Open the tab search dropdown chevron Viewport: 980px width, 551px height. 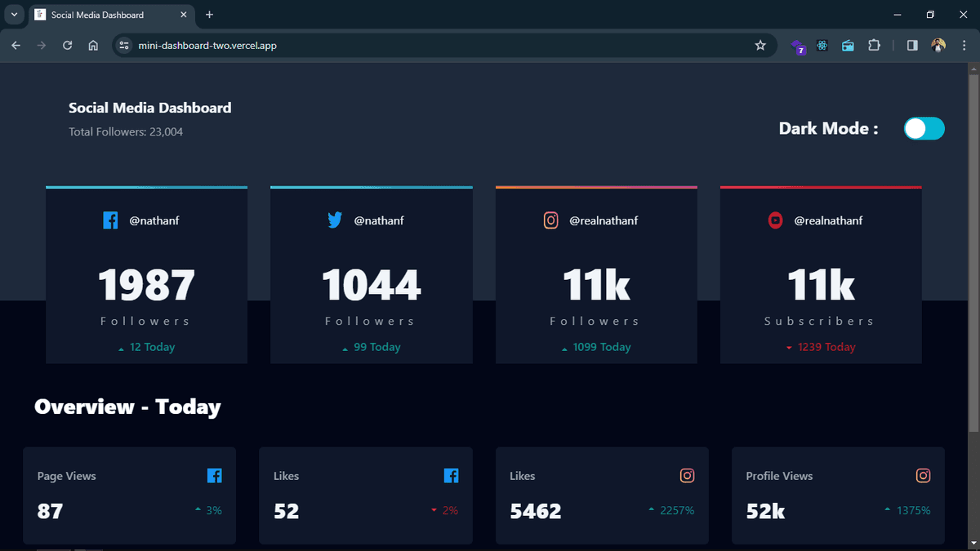13,14
